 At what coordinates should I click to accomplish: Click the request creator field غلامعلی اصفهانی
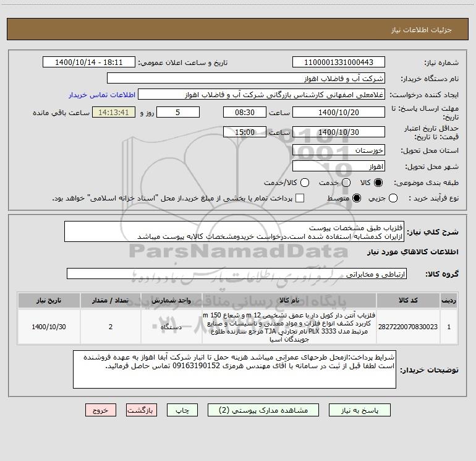pyautogui.click(x=261, y=94)
